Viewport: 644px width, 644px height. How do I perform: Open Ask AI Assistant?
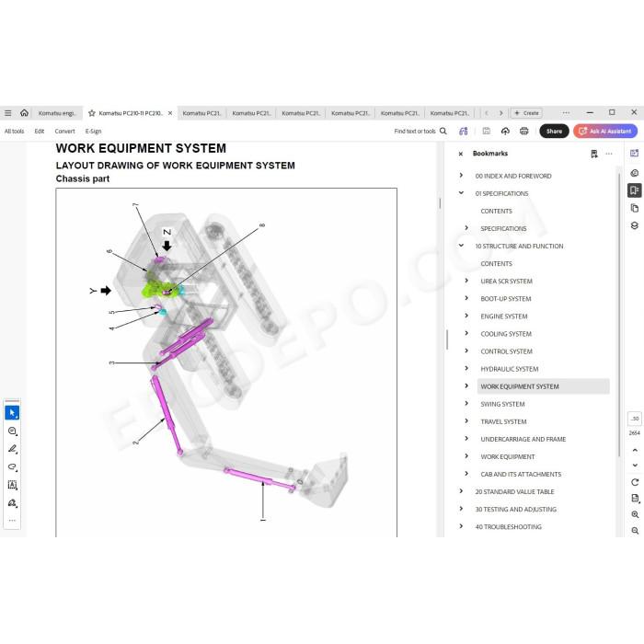[605, 131]
